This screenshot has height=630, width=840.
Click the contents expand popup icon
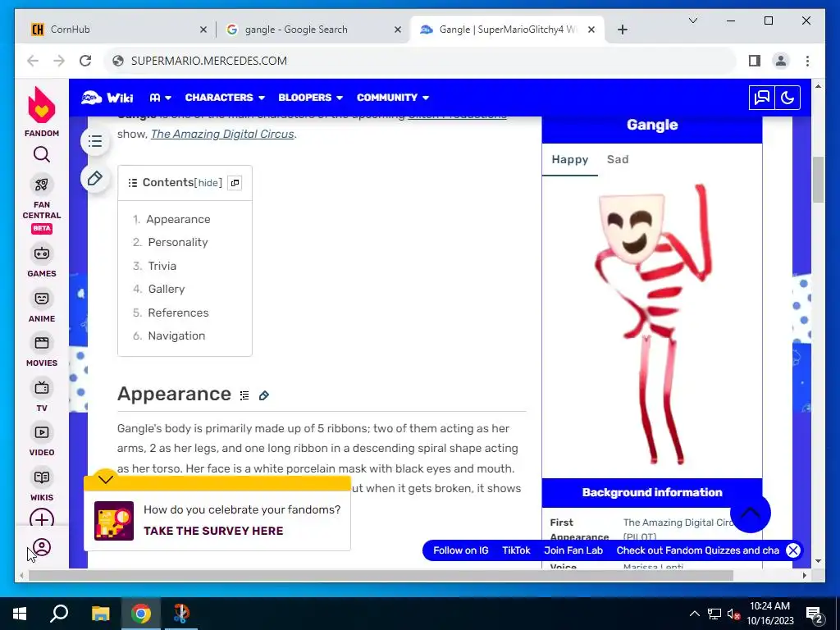click(235, 183)
